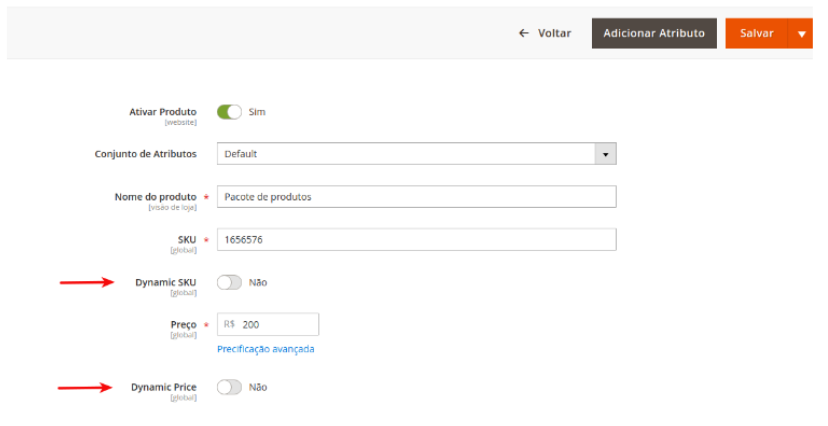Image resolution: width=828 pixels, height=426 pixels.
Task: Click the Nome do produto label
Action: 156,197
